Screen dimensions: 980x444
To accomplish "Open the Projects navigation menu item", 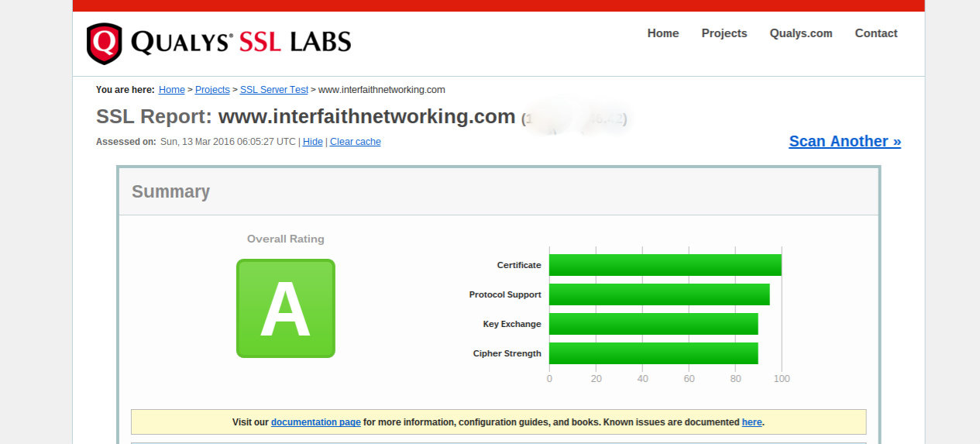I will 724,33.
